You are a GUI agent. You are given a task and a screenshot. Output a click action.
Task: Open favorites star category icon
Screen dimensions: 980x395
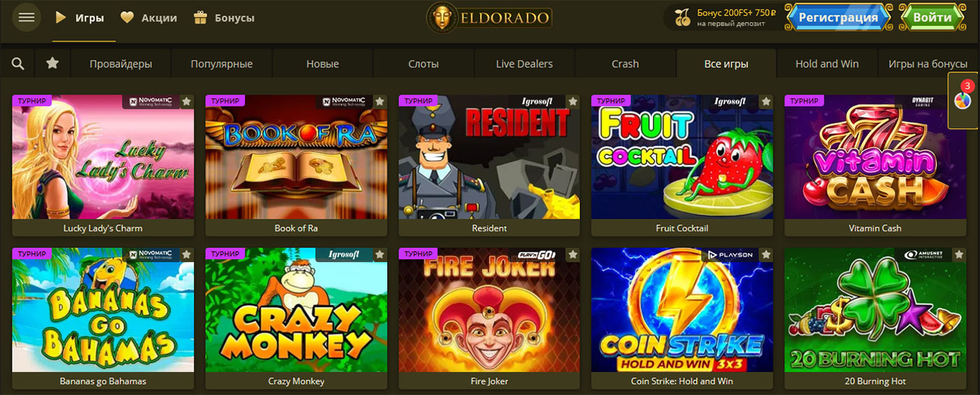click(52, 63)
